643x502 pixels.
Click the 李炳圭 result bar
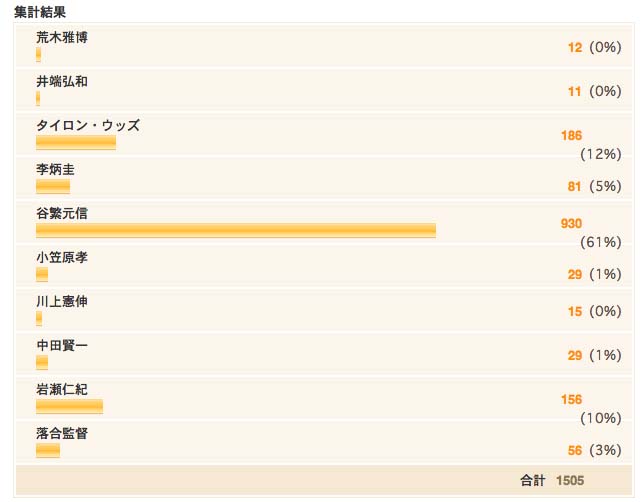tap(53, 187)
